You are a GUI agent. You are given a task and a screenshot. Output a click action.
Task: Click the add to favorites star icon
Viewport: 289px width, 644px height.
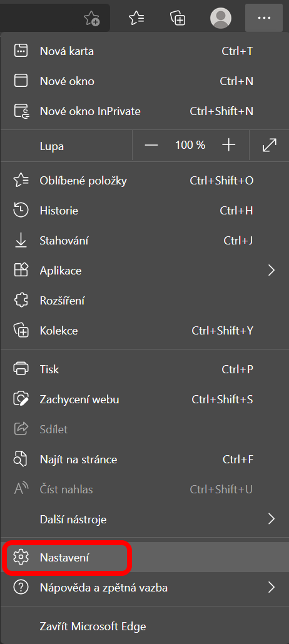click(x=92, y=18)
